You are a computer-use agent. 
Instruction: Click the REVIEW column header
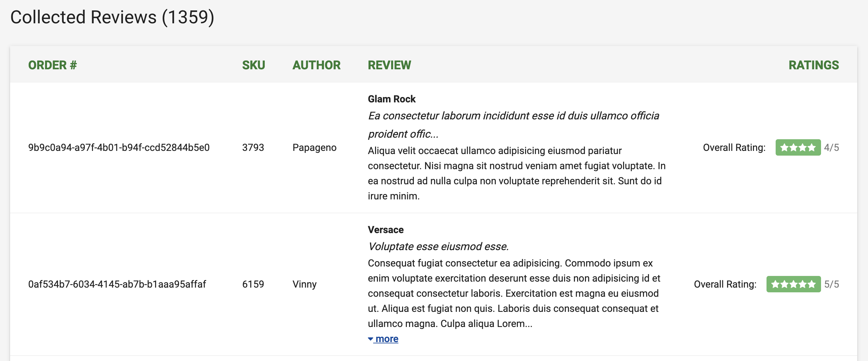pyautogui.click(x=389, y=65)
